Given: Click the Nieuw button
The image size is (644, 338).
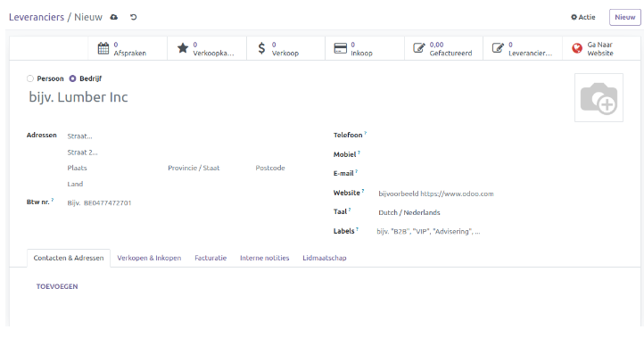Looking at the screenshot, I should 624,17.
